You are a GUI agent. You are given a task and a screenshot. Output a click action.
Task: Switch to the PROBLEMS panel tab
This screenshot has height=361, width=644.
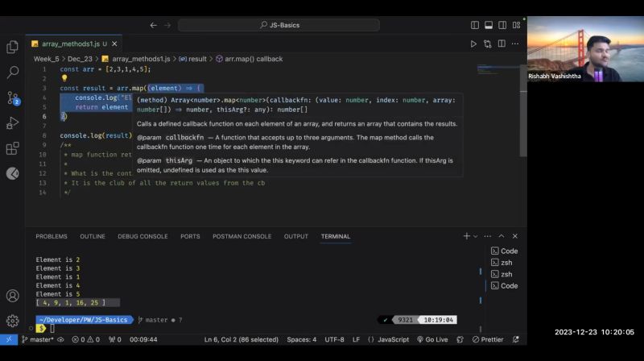click(52, 236)
